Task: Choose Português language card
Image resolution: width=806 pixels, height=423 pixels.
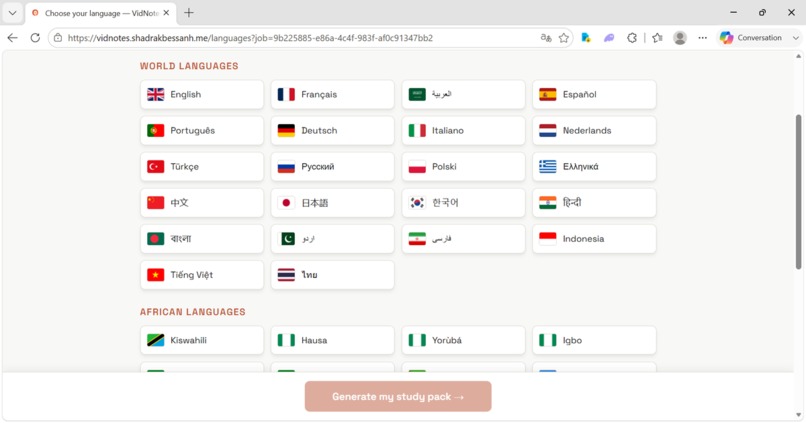Action: pyautogui.click(x=202, y=131)
